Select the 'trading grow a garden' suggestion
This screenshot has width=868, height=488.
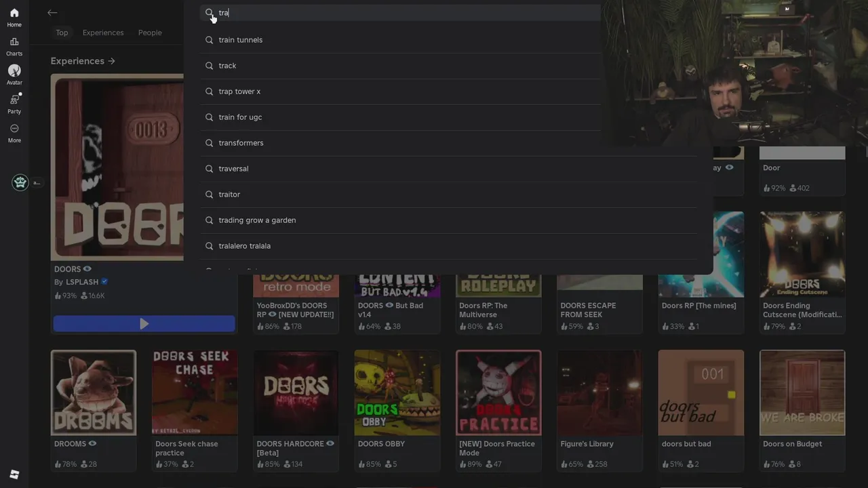pyautogui.click(x=449, y=220)
